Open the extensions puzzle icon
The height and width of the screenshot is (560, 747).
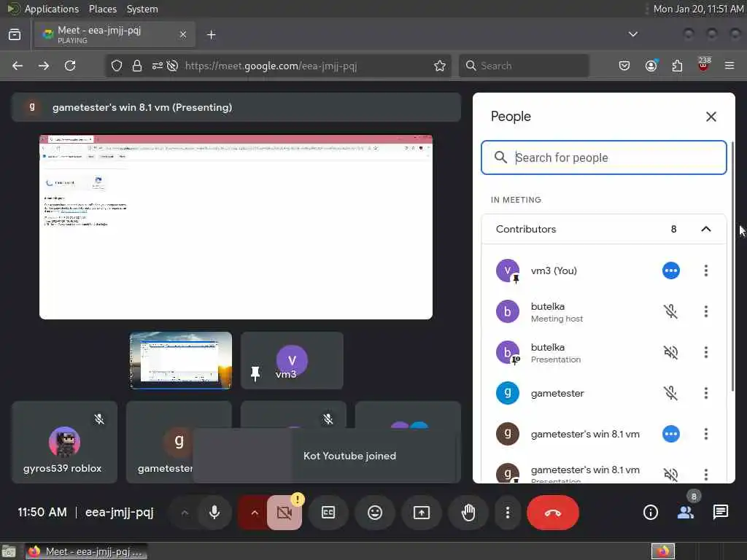[677, 66]
